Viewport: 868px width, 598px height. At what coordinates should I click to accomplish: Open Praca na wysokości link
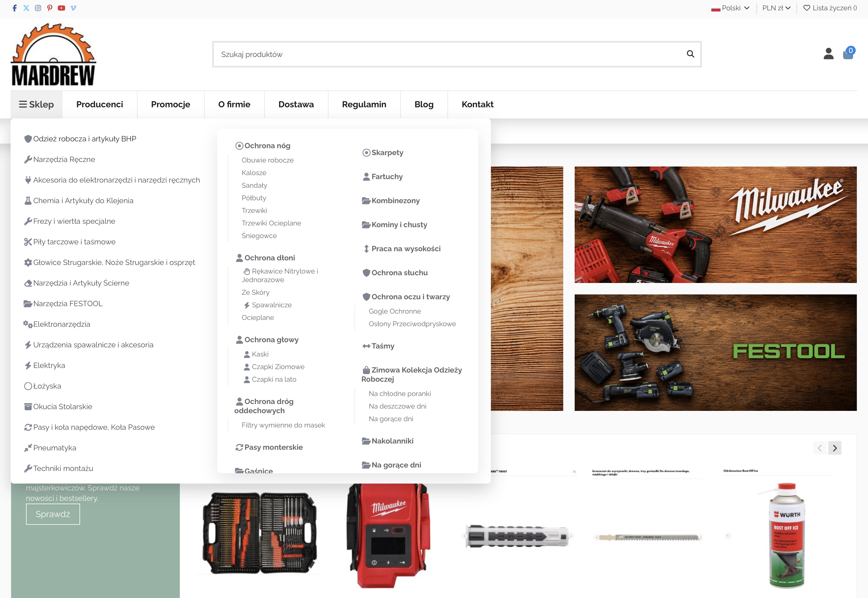click(402, 249)
